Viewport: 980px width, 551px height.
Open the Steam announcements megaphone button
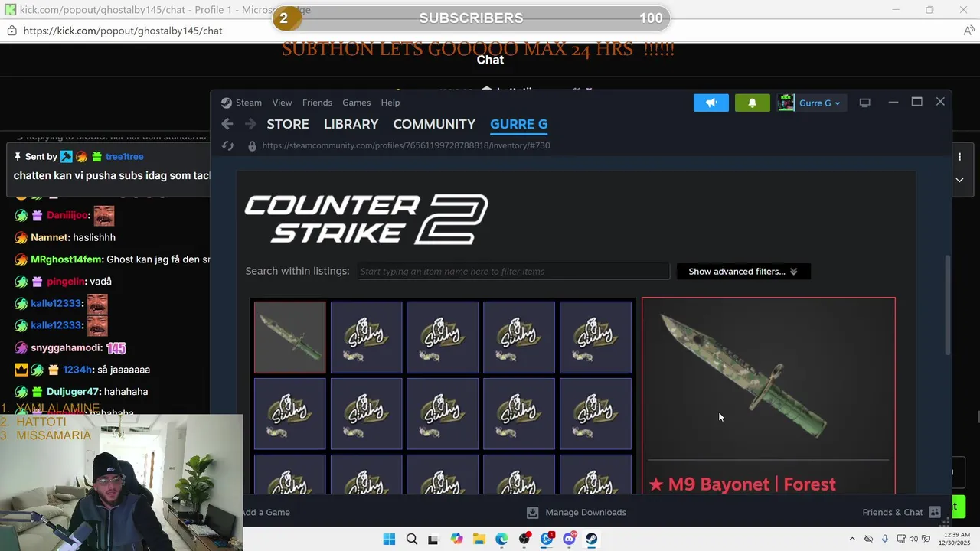pos(711,103)
